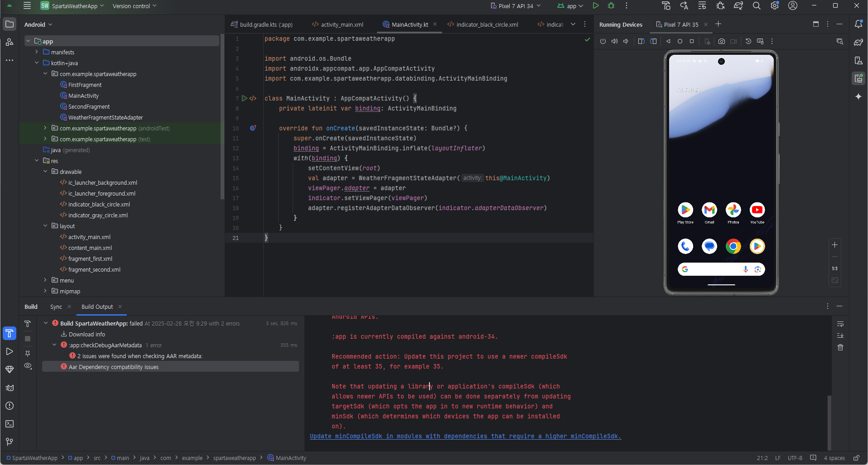Screen dimensions: 868x465
Task: Open the account profile icon
Action: 793,6
